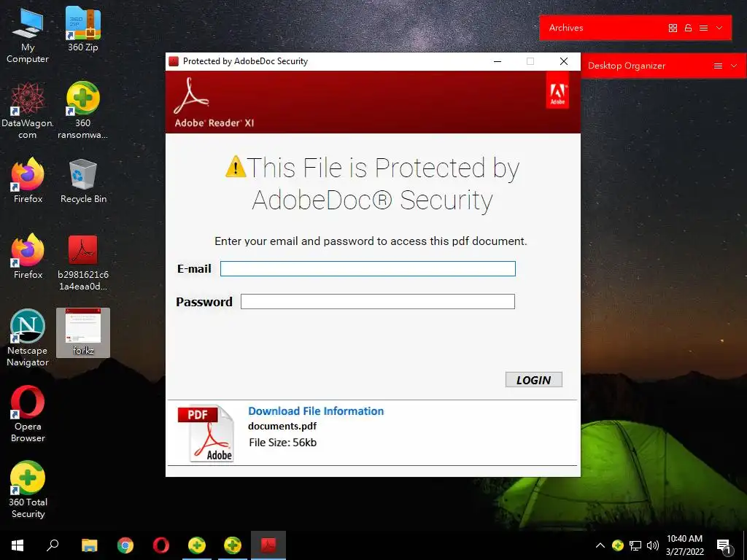747x560 pixels.
Task: Open the Windows Start menu
Action: 18,545
